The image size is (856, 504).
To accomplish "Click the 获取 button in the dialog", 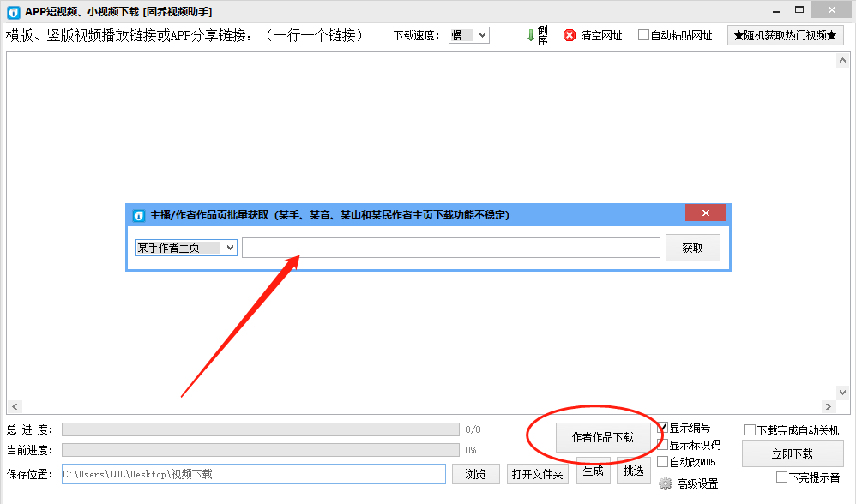I will [692, 248].
